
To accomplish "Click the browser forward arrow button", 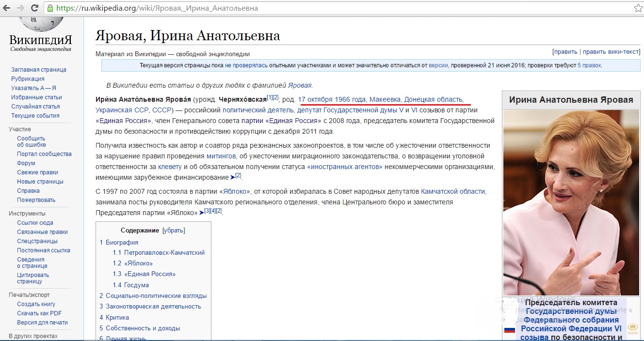I will click(x=20, y=8).
